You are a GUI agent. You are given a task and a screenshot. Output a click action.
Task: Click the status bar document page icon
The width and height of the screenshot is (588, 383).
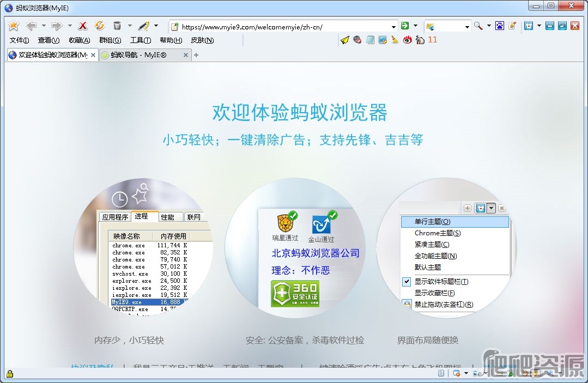(x=441, y=373)
